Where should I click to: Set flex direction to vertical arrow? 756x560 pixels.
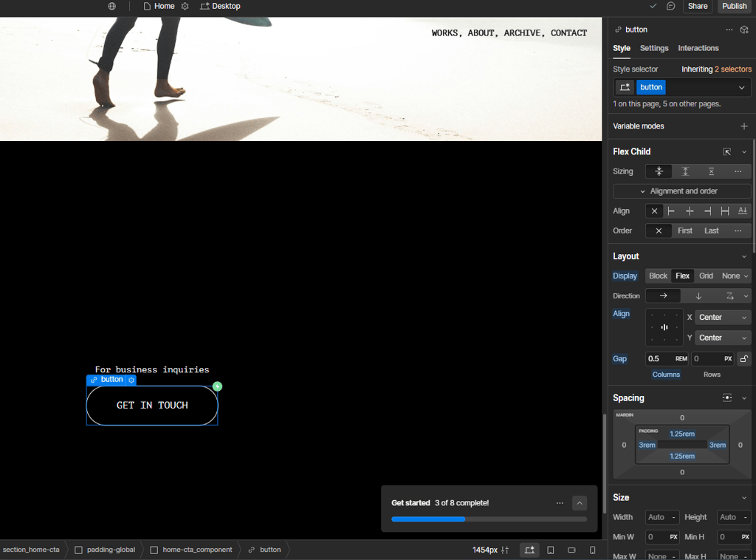(x=698, y=296)
